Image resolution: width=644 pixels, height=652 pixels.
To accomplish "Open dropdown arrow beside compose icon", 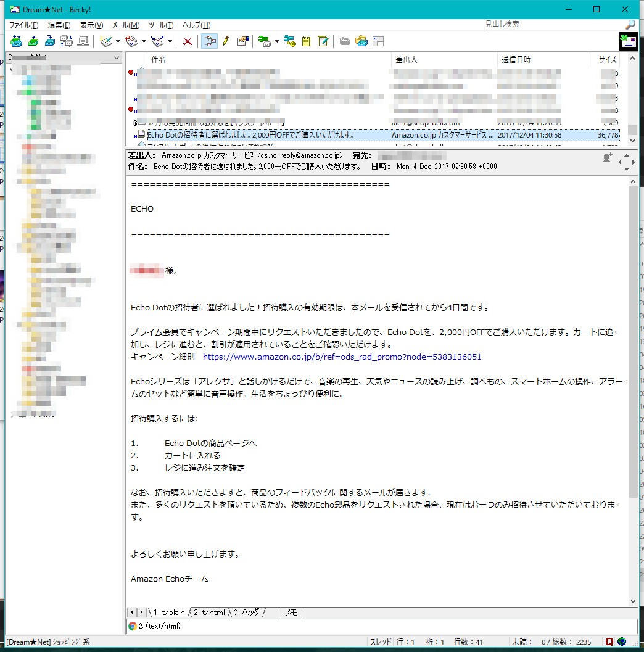I will pos(118,41).
